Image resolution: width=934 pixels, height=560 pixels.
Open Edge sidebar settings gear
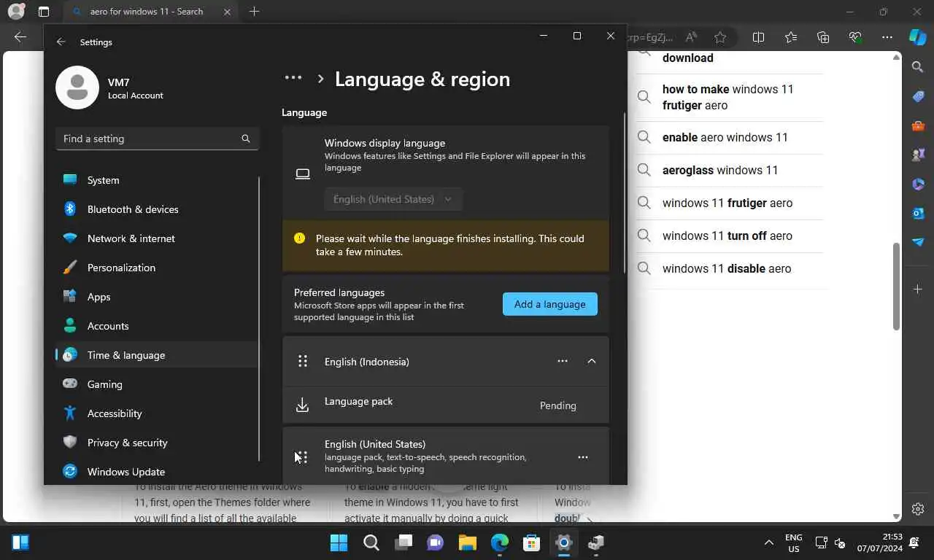[918, 509]
